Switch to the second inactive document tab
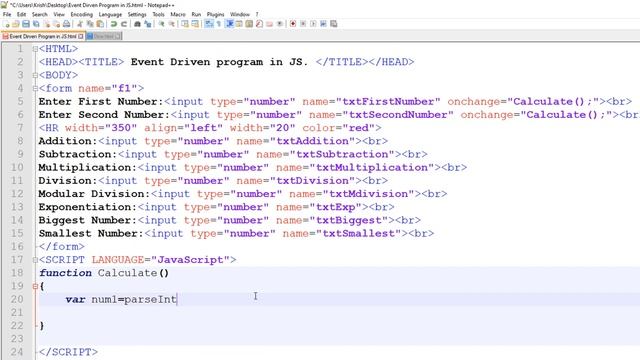 click(x=104, y=36)
